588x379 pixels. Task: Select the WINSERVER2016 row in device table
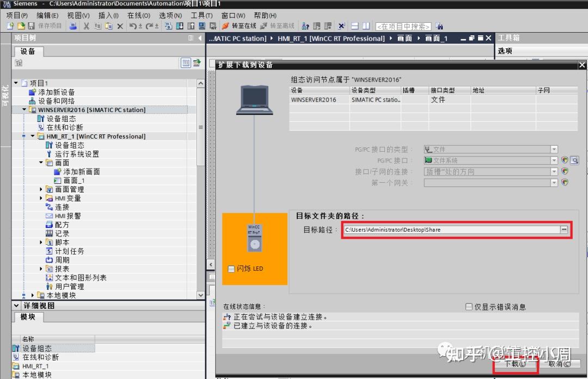click(433, 100)
